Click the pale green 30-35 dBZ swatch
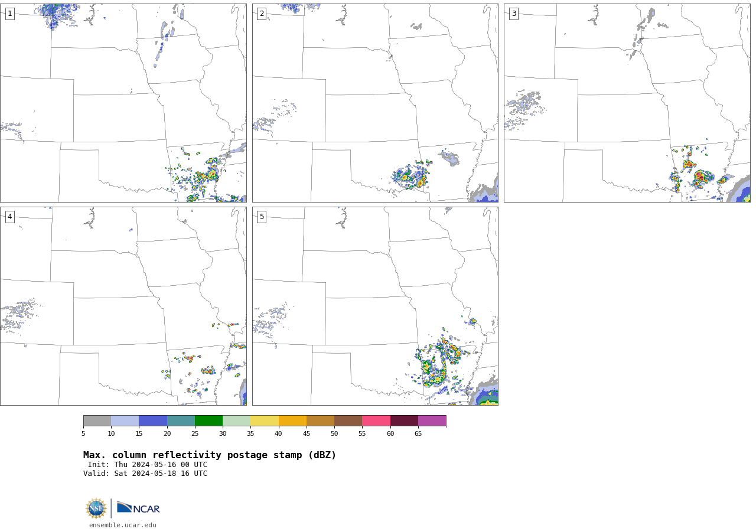Viewport: 756px width, 532px height. click(236, 420)
